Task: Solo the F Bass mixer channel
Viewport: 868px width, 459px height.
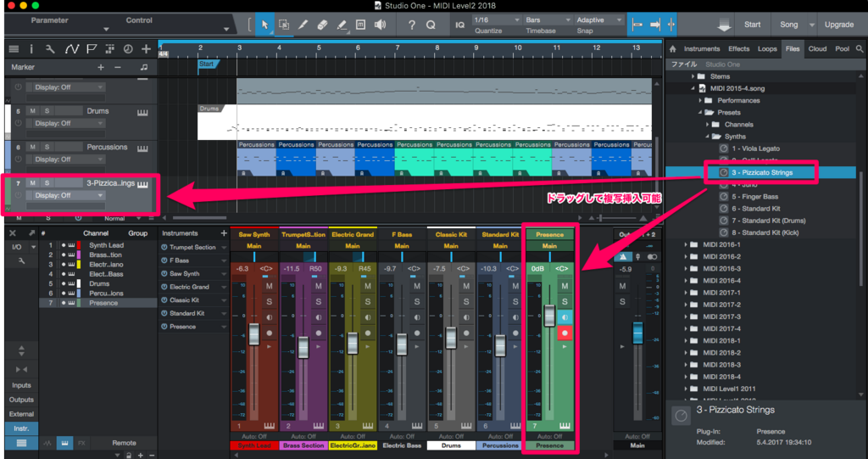Action: (x=417, y=301)
